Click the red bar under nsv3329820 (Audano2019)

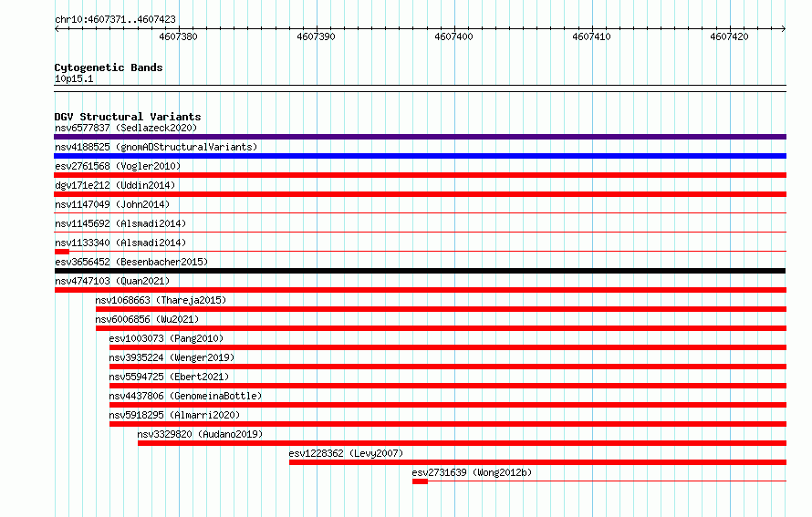pos(462,443)
